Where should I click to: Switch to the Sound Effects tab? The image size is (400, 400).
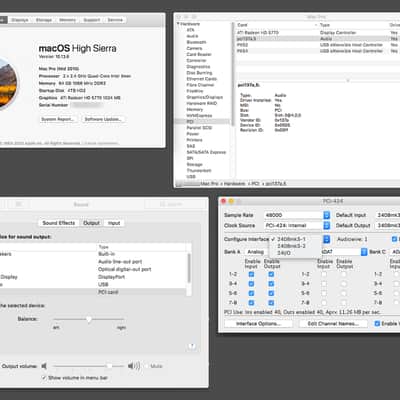pos(59,223)
